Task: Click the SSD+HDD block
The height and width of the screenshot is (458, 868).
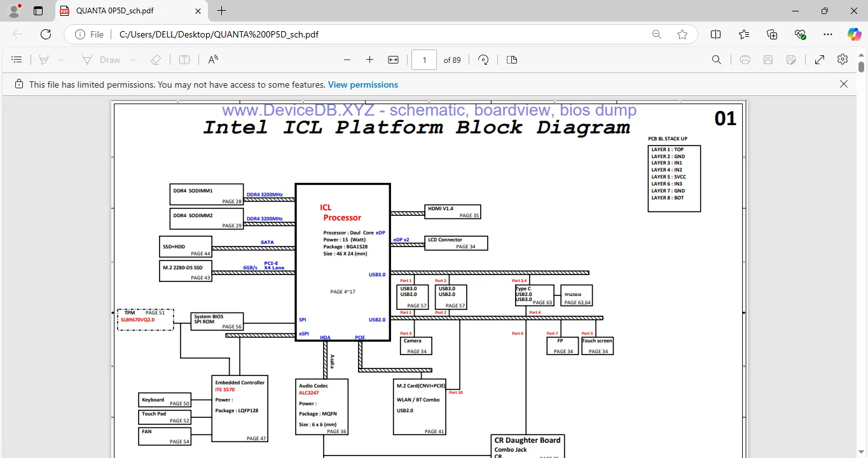Action: (185, 246)
